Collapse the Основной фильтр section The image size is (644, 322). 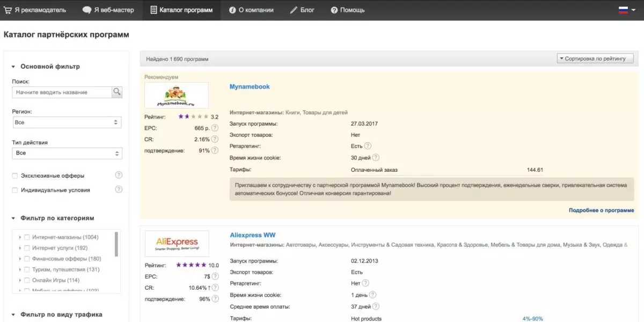(13, 67)
